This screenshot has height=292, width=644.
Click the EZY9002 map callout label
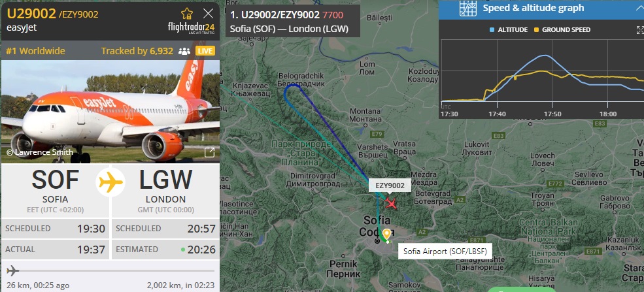pos(390,186)
